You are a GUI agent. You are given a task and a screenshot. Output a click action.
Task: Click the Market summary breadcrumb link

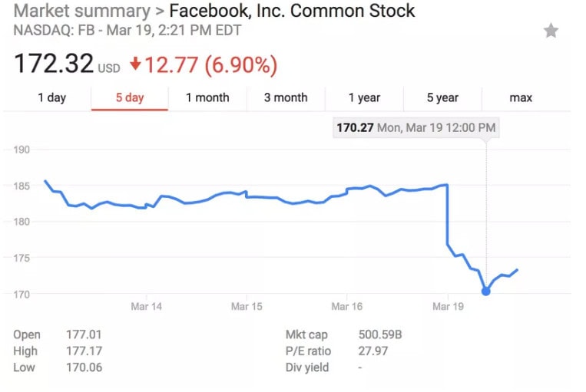pos(81,12)
